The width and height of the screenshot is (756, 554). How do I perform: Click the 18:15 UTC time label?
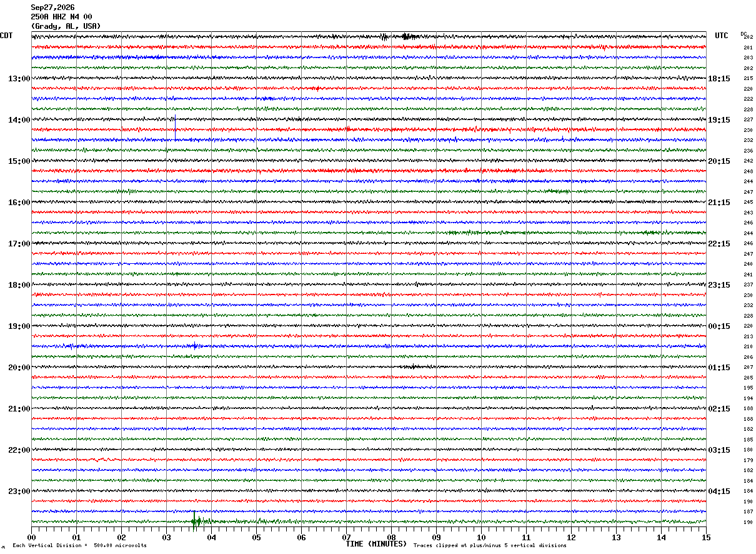point(719,79)
